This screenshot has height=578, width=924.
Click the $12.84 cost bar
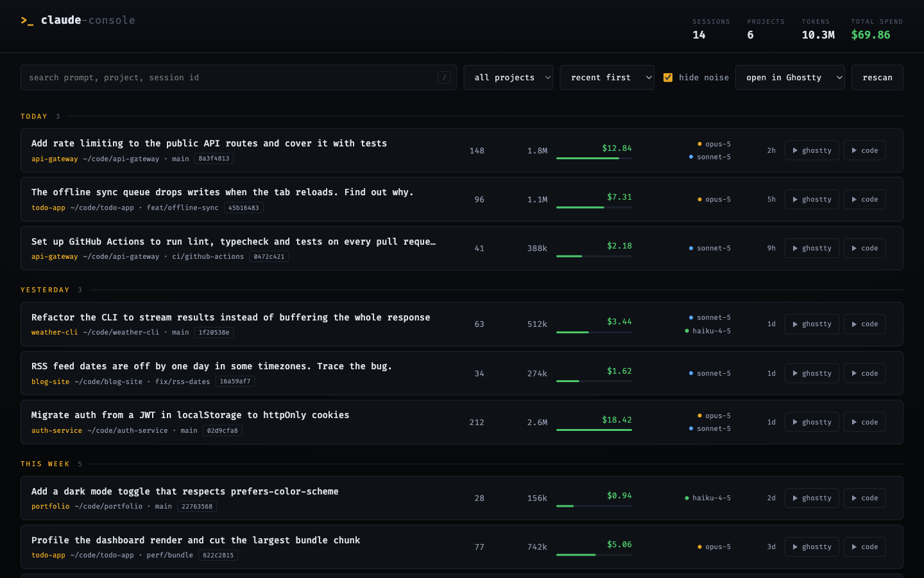coord(594,158)
